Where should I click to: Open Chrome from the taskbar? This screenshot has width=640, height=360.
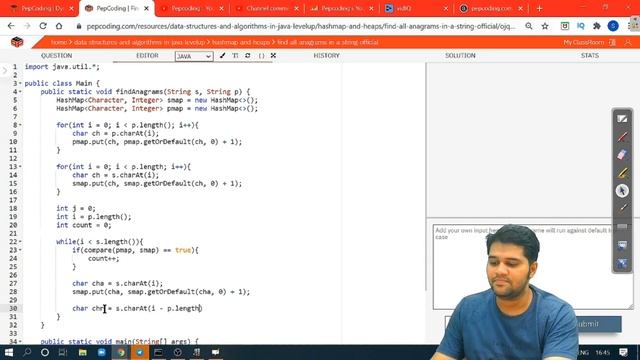tap(121, 352)
